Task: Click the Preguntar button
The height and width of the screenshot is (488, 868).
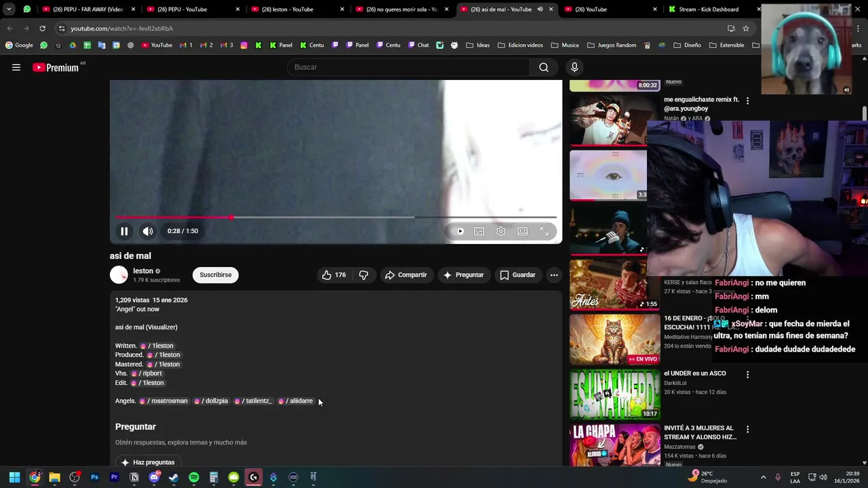Action: point(463,275)
